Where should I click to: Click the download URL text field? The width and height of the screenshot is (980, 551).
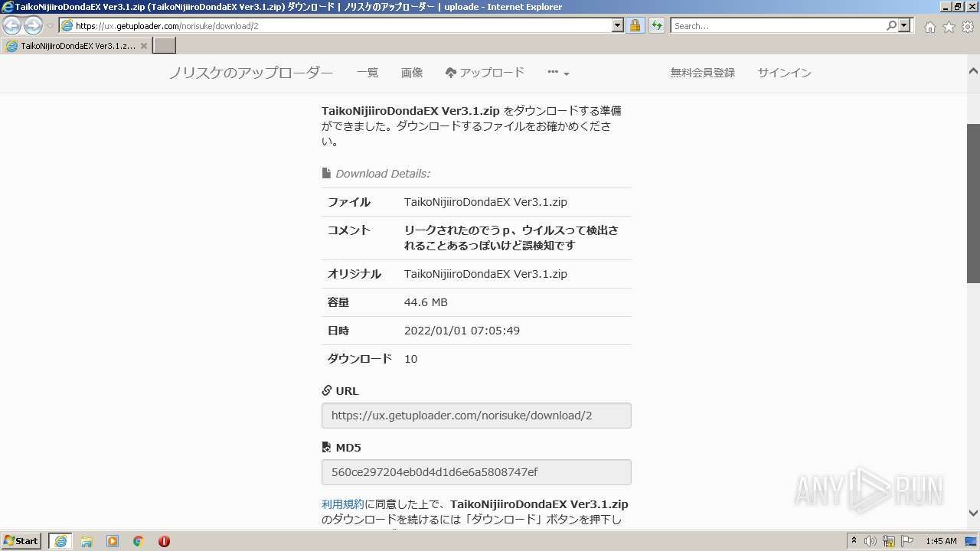[x=476, y=416]
